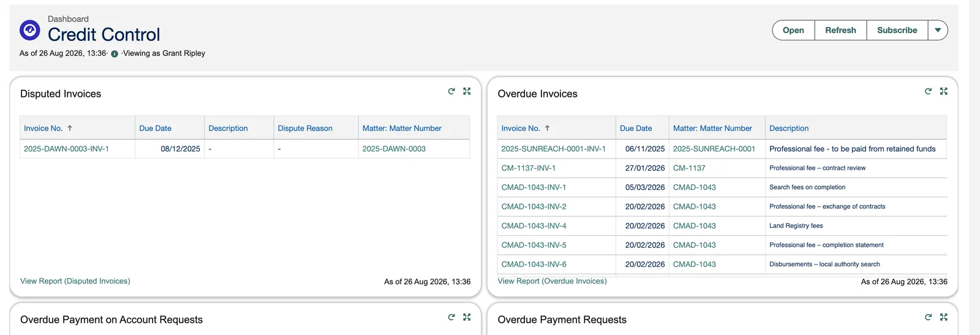Viewport: 980px width, 335px height.
Task: Open CMAD-1043 matter in INV-1 row
Action: click(695, 187)
